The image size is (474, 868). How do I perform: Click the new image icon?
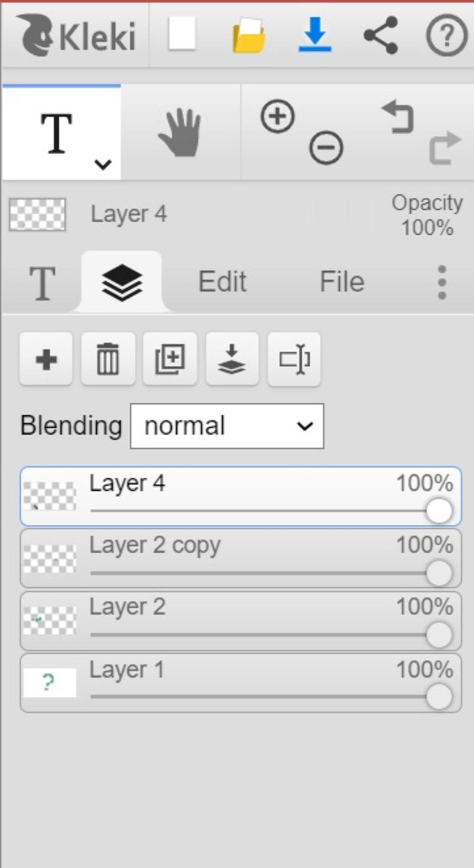coord(181,34)
